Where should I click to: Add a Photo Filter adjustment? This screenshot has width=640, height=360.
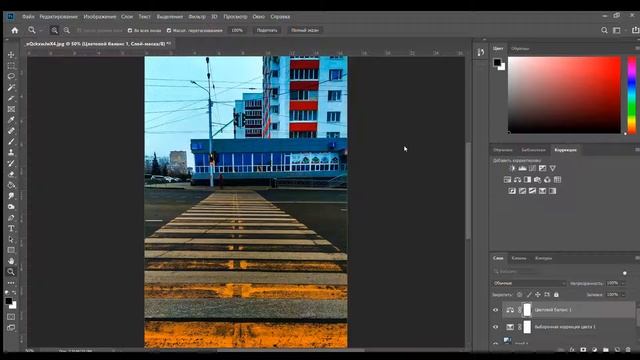pos(538,180)
